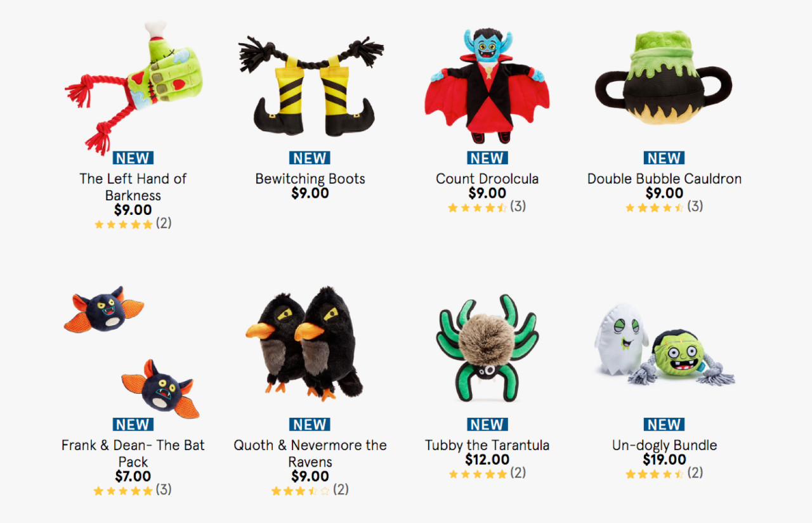This screenshot has width=812, height=523.
Task: Click the NEW badge above Tubby the Tarantula
Action: (487, 425)
